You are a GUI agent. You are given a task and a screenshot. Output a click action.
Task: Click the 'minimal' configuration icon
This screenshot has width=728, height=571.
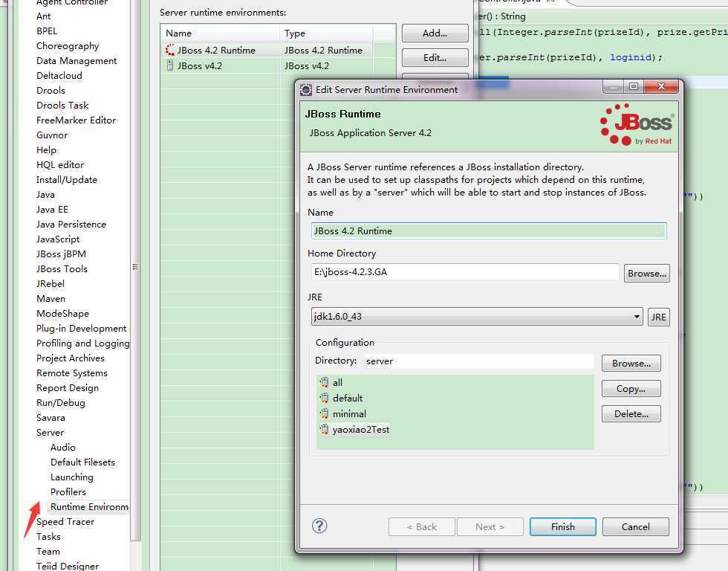pyautogui.click(x=324, y=413)
